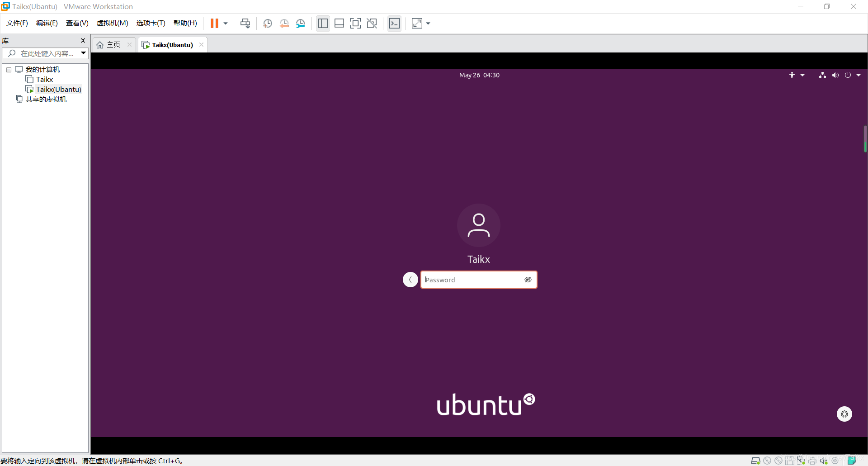Revert VM to previous snapshot
Screen dimensions: 868x466
(284, 24)
